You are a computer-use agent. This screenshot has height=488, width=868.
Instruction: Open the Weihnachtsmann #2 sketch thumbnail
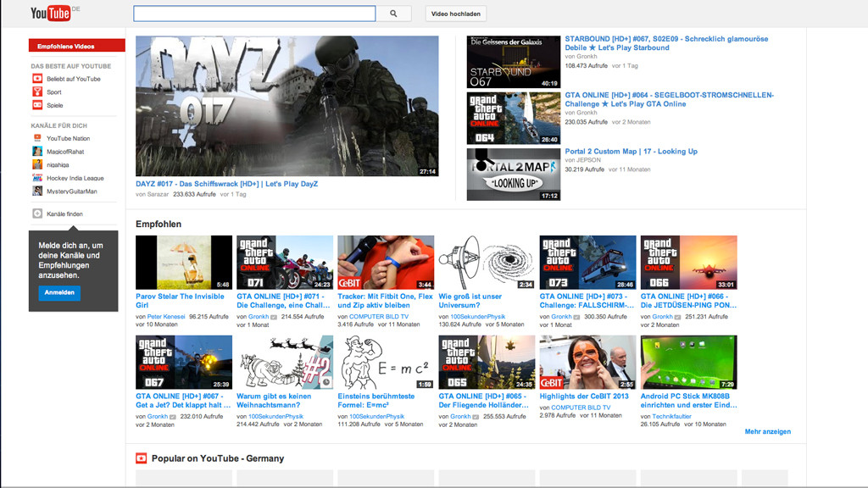point(285,363)
